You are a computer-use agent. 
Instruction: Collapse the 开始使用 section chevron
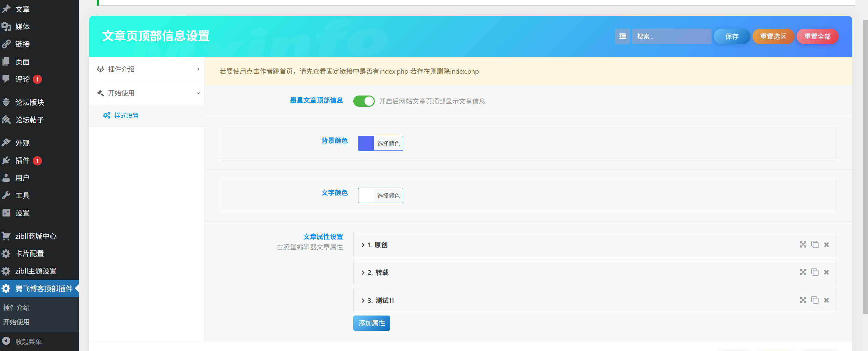[x=198, y=93]
